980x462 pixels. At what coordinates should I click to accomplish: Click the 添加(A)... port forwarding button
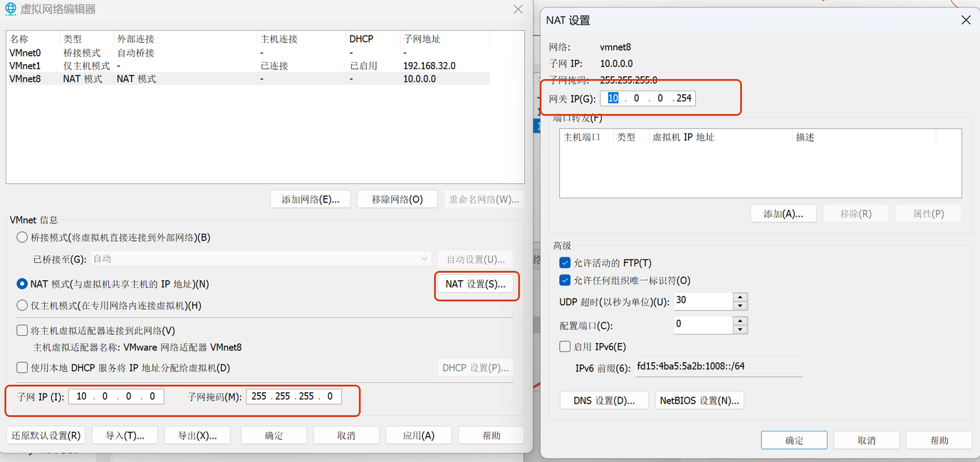tap(783, 213)
